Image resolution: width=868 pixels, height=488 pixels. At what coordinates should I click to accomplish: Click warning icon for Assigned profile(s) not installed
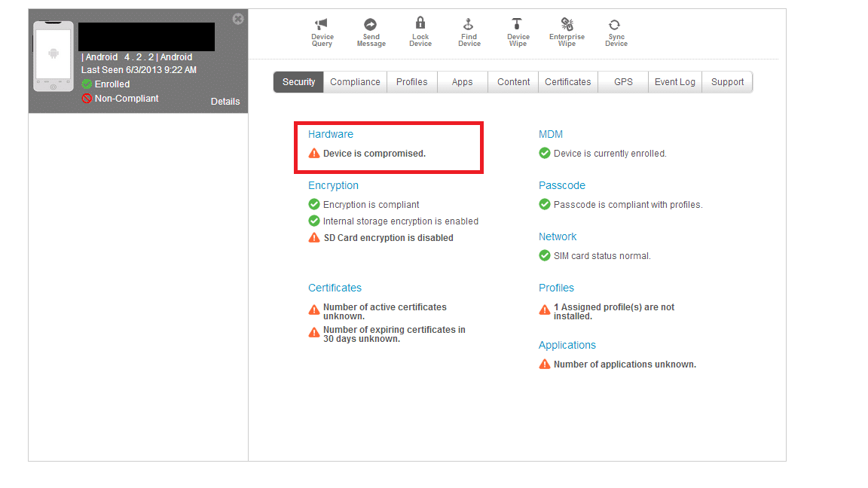(x=545, y=310)
